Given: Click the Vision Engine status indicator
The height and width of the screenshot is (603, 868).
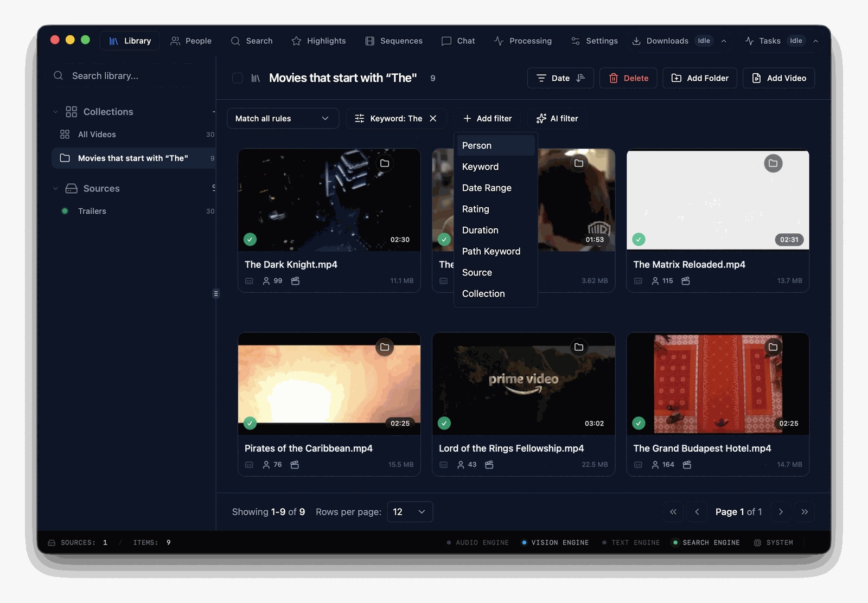Looking at the screenshot, I should click(x=555, y=542).
